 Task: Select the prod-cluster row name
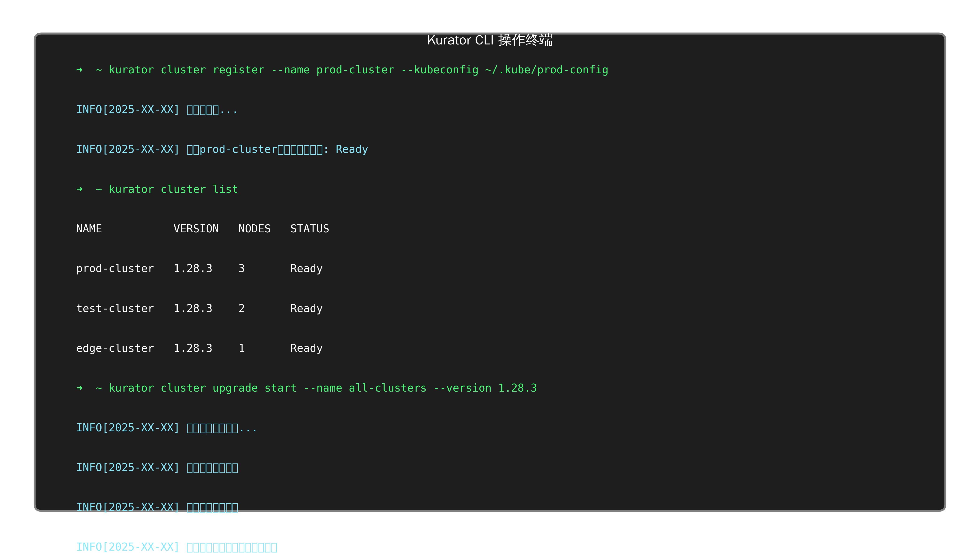point(115,268)
